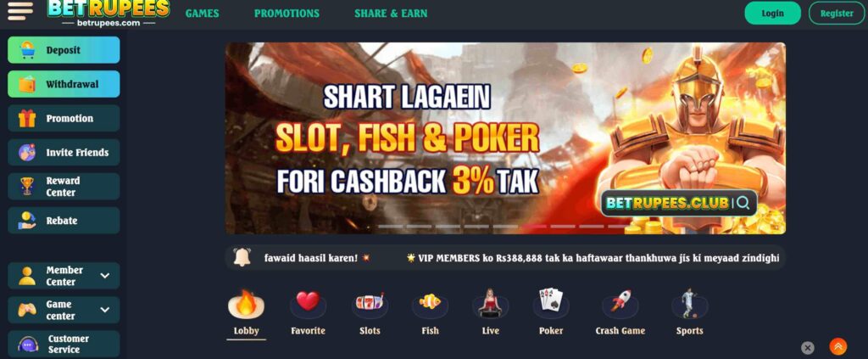Viewport: 868px width, 359px height.
Task: Open the Sports category icon
Action: pyautogui.click(x=689, y=304)
